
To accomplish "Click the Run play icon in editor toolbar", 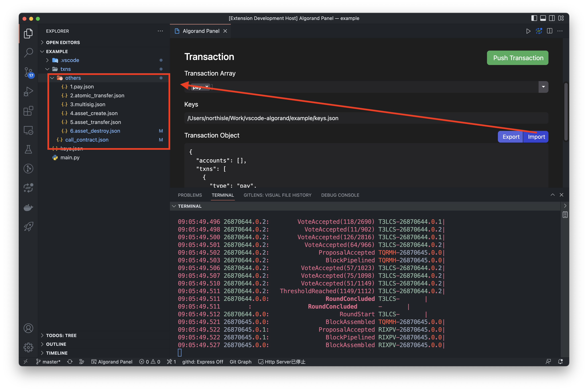I will point(528,31).
